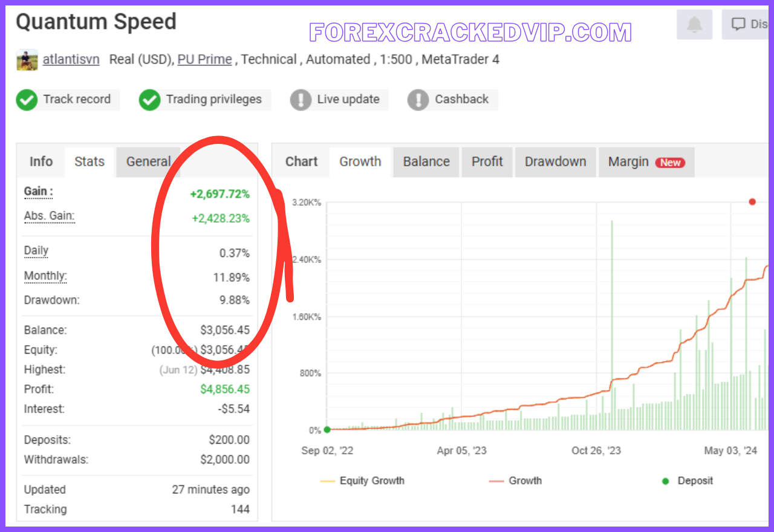The width and height of the screenshot is (774, 532).
Task: Click the Monthly label in stats
Action: pyautogui.click(x=45, y=276)
